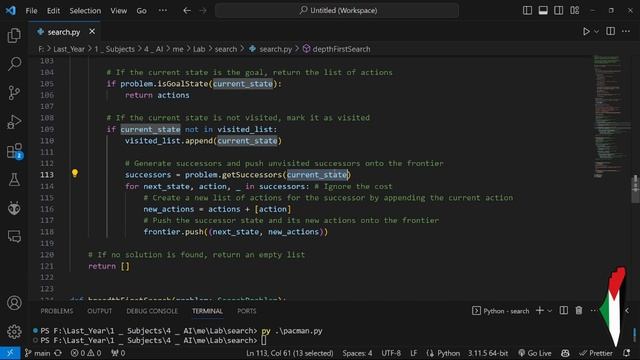Open the Extensions view
The height and width of the screenshot is (360, 640).
[14, 151]
